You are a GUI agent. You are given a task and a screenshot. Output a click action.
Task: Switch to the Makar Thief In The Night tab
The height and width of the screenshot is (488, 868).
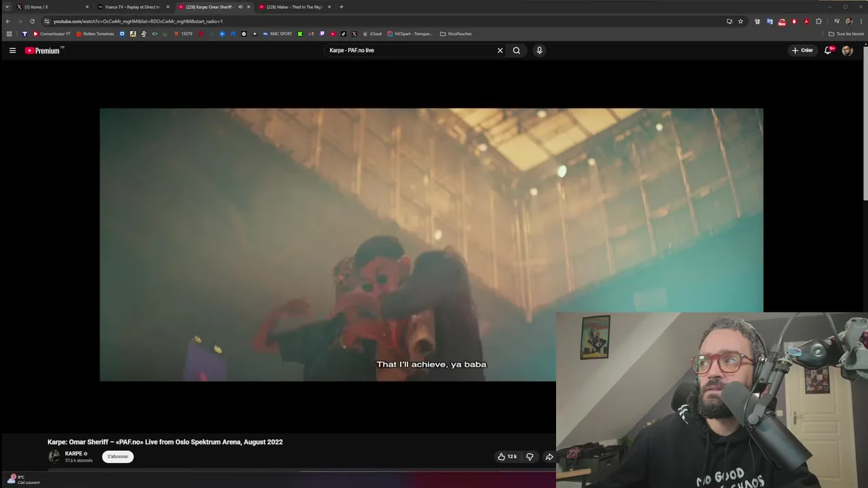coord(294,7)
